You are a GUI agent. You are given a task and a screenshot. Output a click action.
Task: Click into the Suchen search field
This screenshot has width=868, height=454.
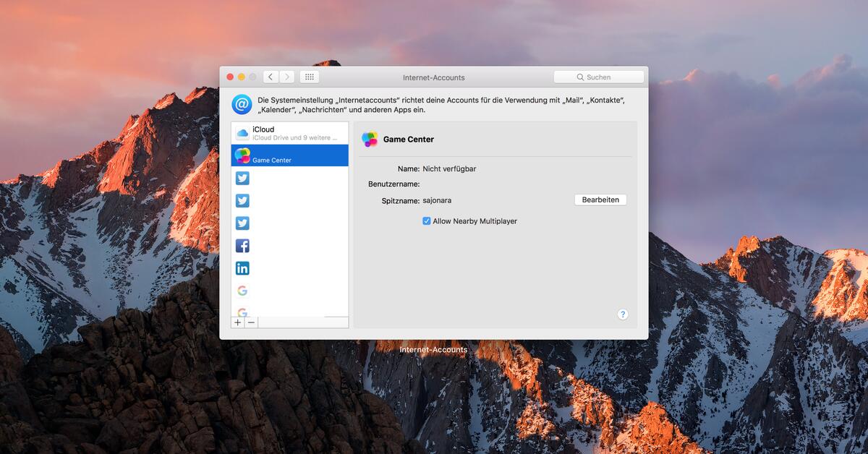(x=599, y=77)
